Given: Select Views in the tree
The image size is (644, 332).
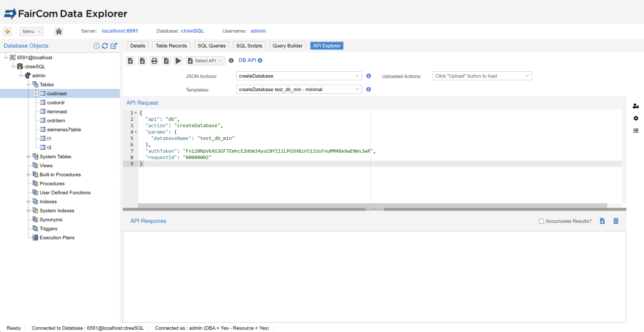Looking at the screenshot, I should tap(46, 165).
